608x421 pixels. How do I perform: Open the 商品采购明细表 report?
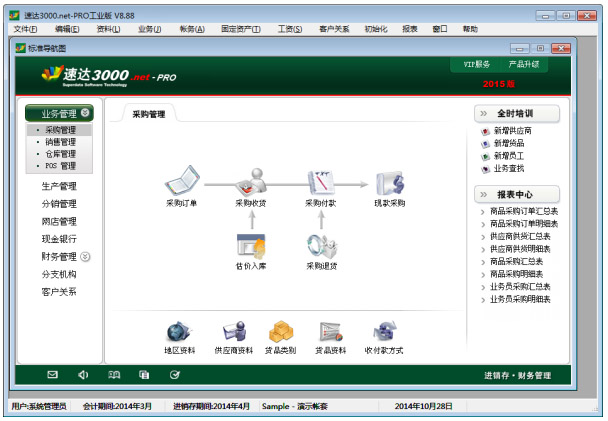(516, 274)
